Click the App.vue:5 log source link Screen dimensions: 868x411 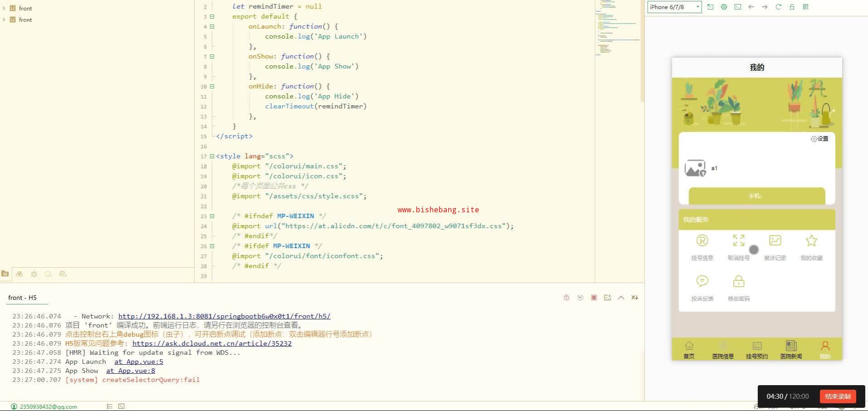click(x=138, y=362)
